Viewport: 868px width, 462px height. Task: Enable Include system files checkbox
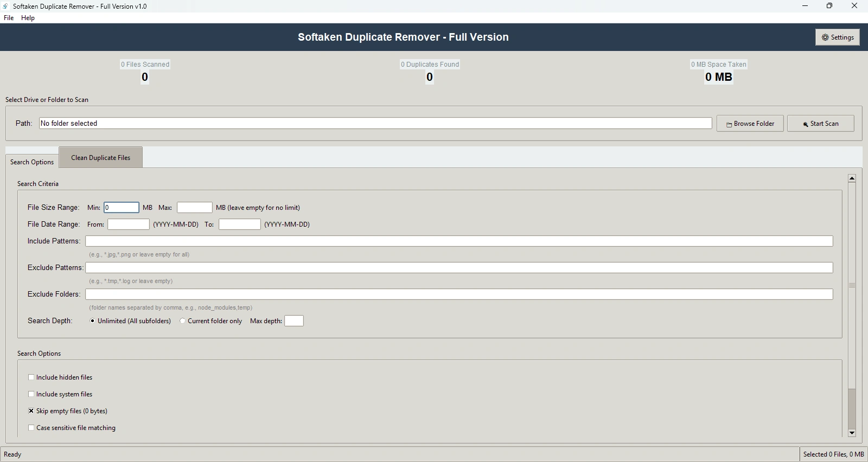point(31,394)
